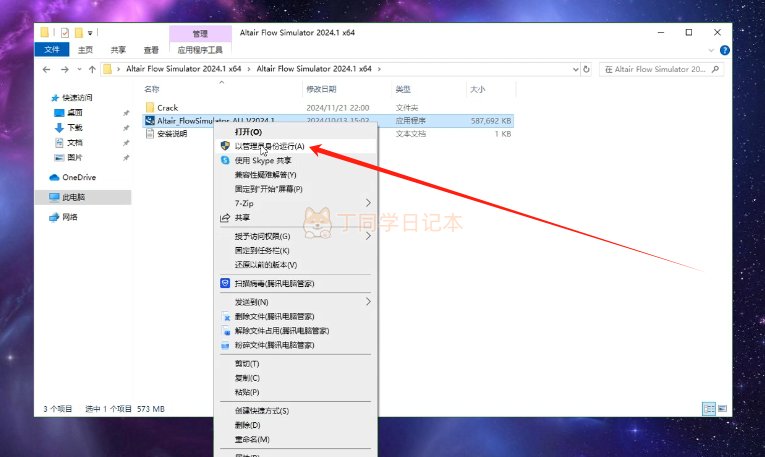The width and height of the screenshot is (765, 457).
Task: Expand the ribbon chevron
Action: (711, 50)
